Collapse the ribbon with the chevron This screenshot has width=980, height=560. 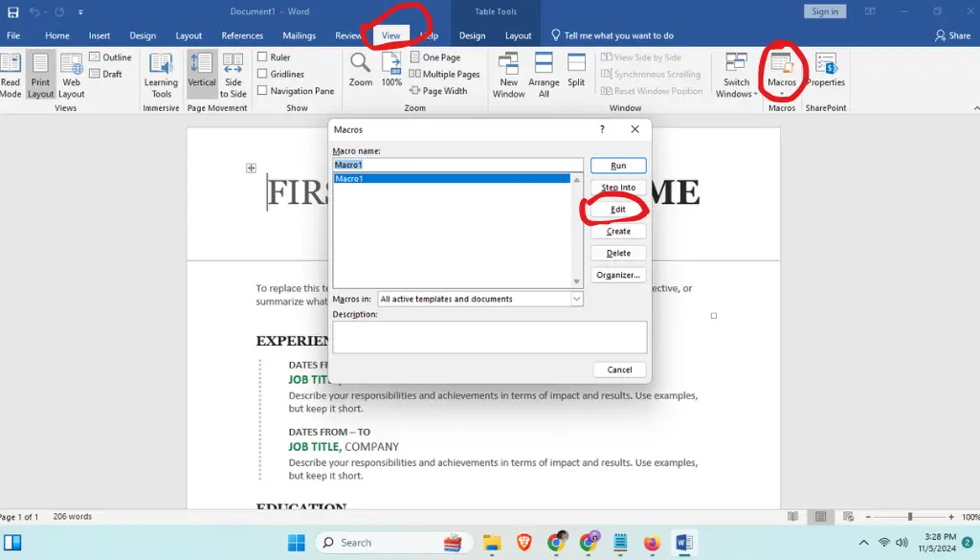975,108
